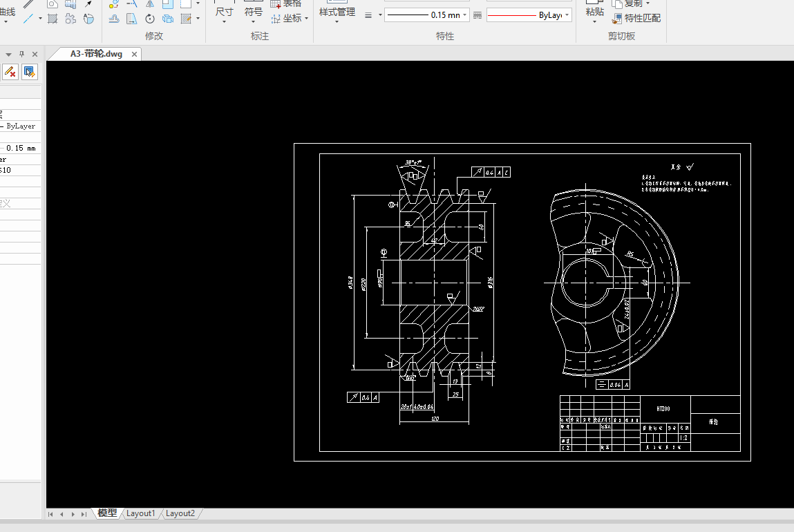Viewport: 794px width, 532px height.
Task: Click the hatch fill icon in draw tools
Action: [53, 19]
